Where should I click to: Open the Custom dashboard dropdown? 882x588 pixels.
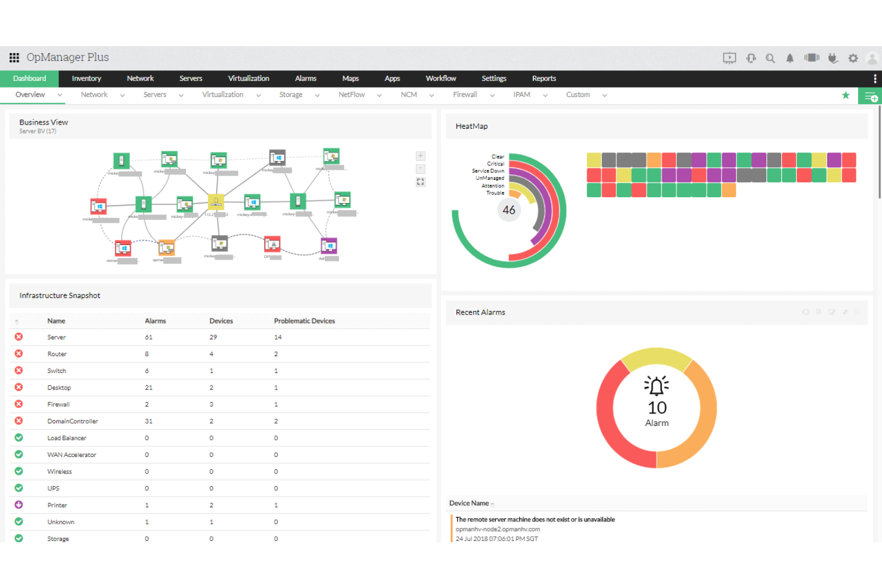pyautogui.click(x=604, y=95)
